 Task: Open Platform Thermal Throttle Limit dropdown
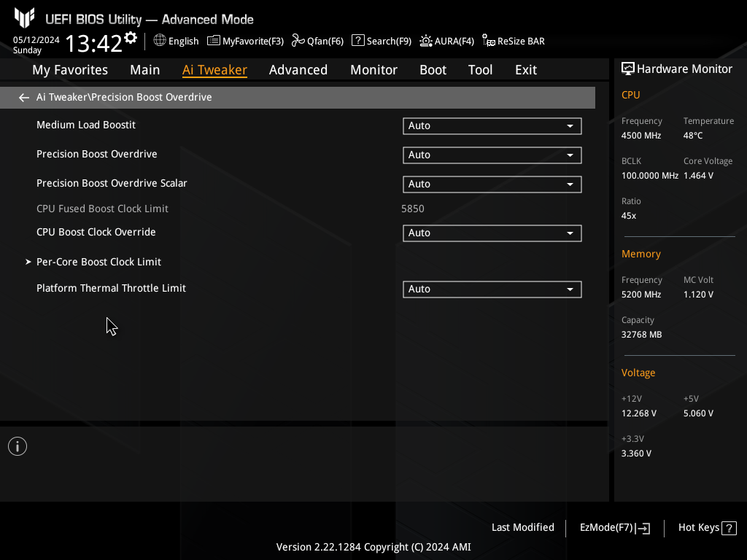click(x=492, y=289)
